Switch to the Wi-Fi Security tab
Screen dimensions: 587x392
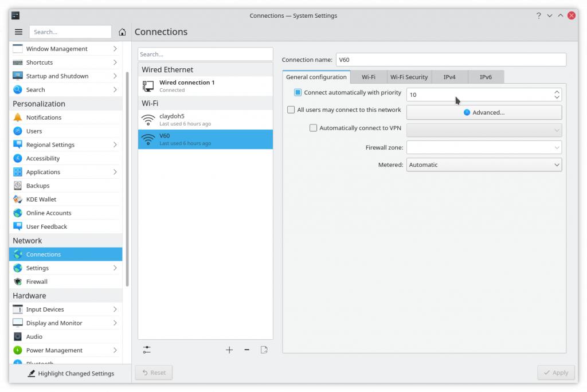click(x=409, y=77)
